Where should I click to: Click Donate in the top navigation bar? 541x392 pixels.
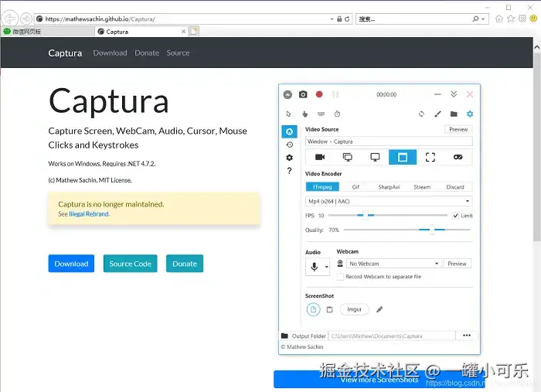point(147,53)
